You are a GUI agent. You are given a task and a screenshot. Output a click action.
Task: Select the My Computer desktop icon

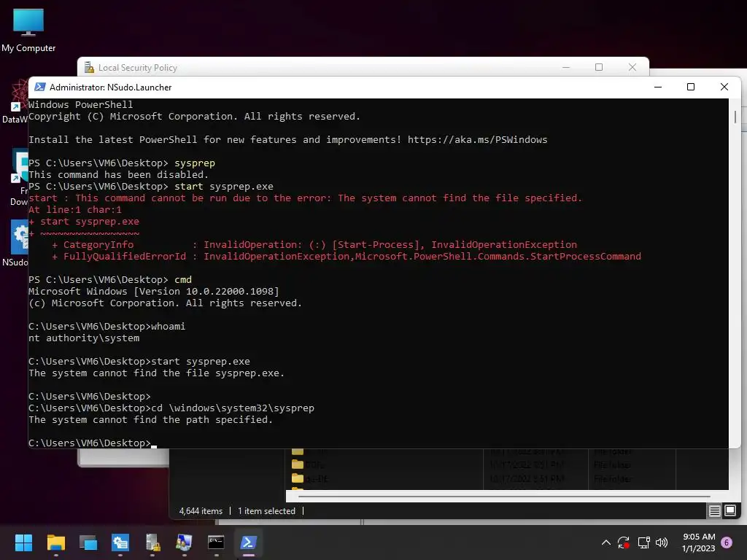pyautogui.click(x=28, y=30)
